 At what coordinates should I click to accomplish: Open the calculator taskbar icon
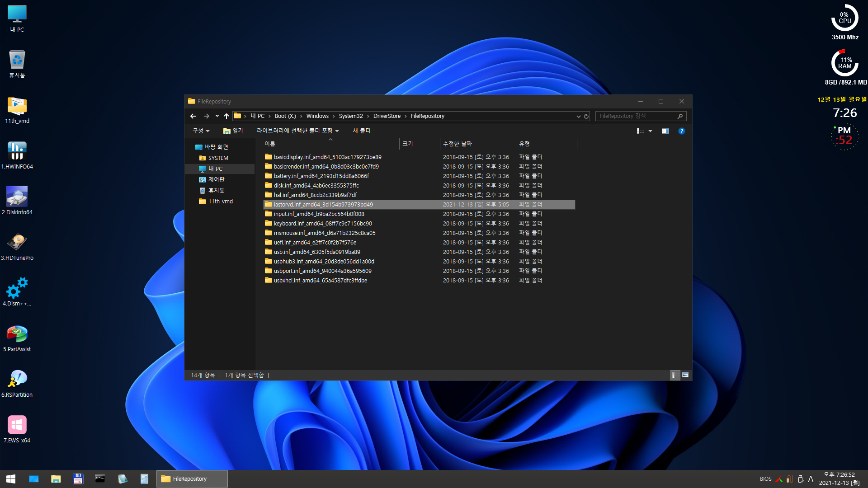144,479
